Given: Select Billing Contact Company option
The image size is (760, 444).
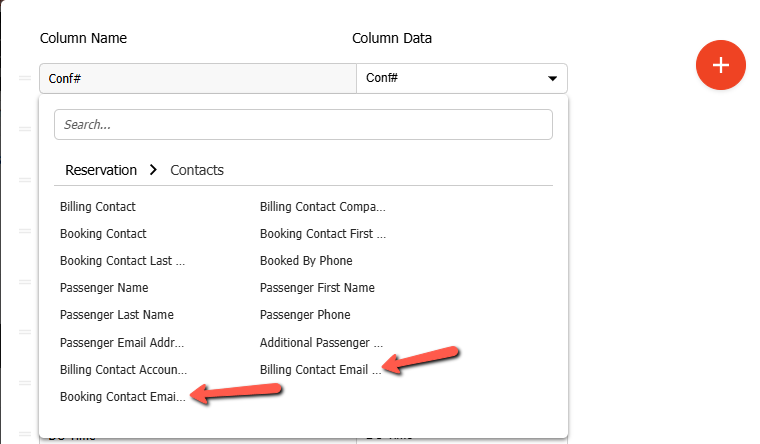Looking at the screenshot, I should [322, 207].
